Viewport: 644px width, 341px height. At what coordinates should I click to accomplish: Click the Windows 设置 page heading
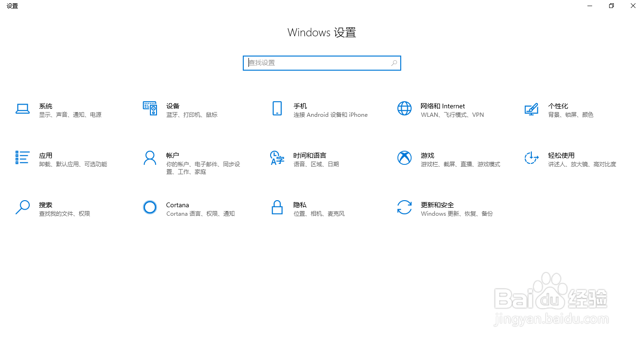click(x=322, y=32)
